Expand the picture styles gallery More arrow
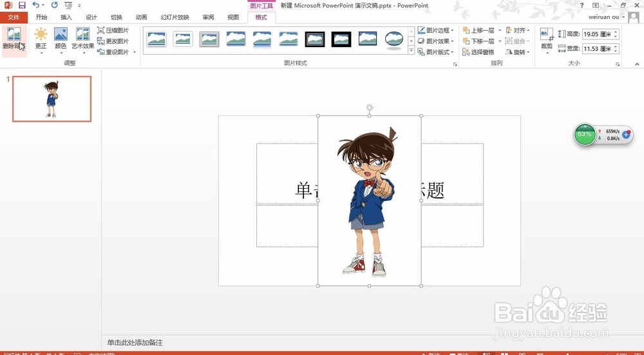 point(411,50)
